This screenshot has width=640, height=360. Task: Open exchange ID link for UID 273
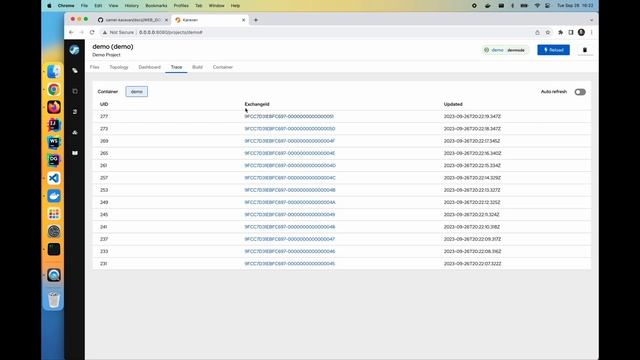click(290, 129)
